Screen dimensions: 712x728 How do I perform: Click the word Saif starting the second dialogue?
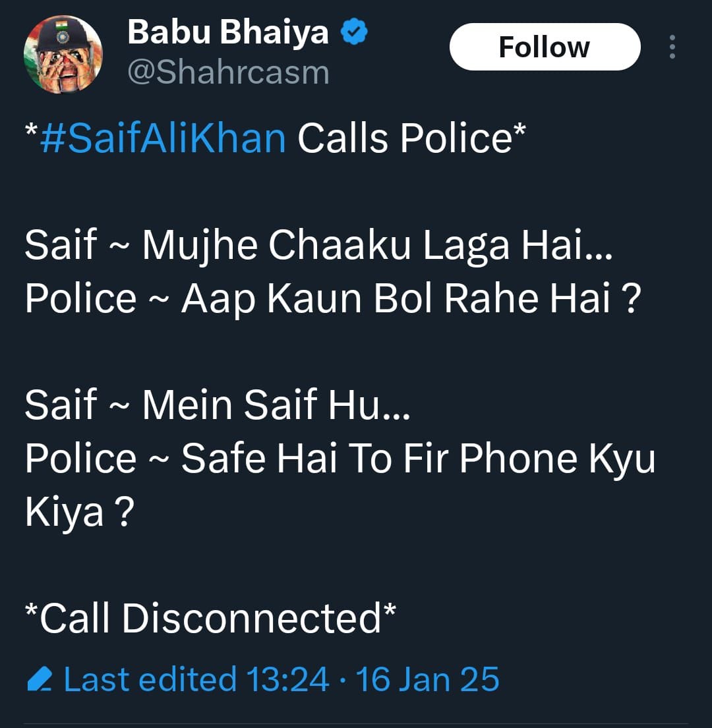(61, 405)
